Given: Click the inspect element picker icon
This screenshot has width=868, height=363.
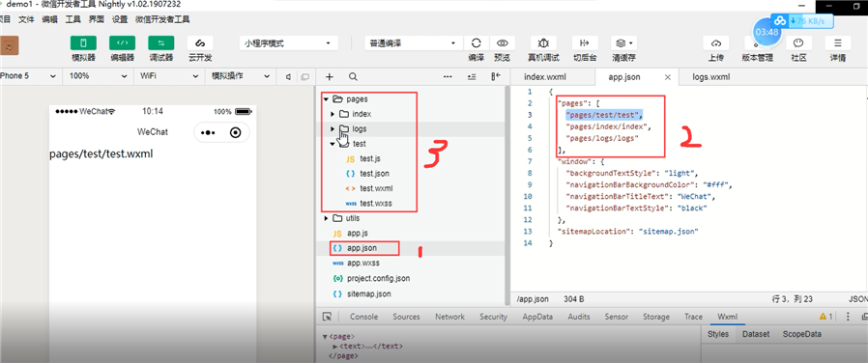Looking at the screenshot, I should (x=327, y=317).
